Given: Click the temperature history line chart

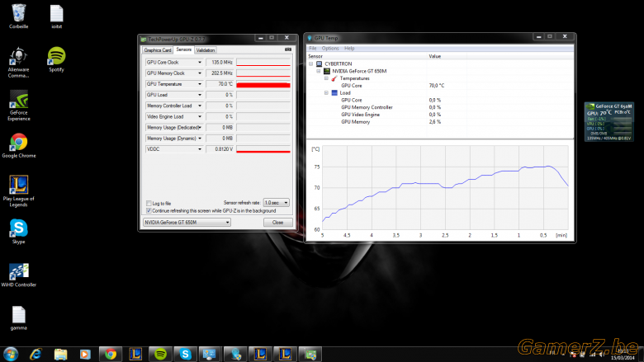Looking at the screenshot, I should (445, 188).
